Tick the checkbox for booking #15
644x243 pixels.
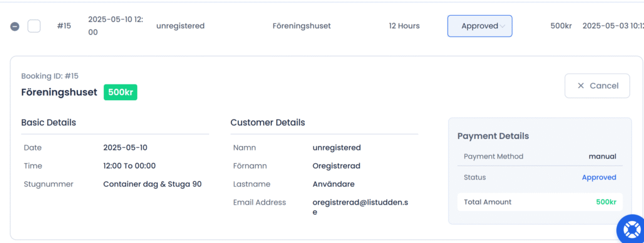click(x=34, y=26)
